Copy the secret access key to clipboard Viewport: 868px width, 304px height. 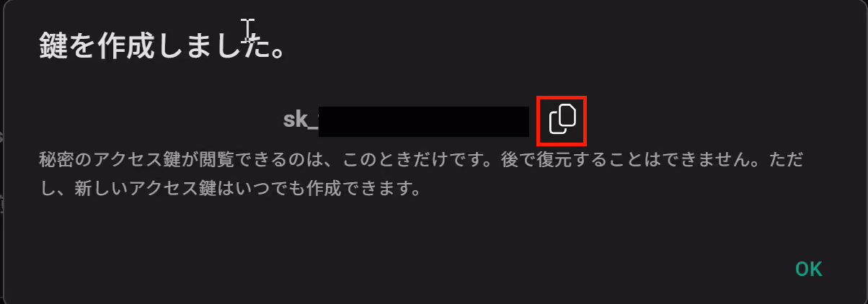pyautogui.click(x=563, y=119)
